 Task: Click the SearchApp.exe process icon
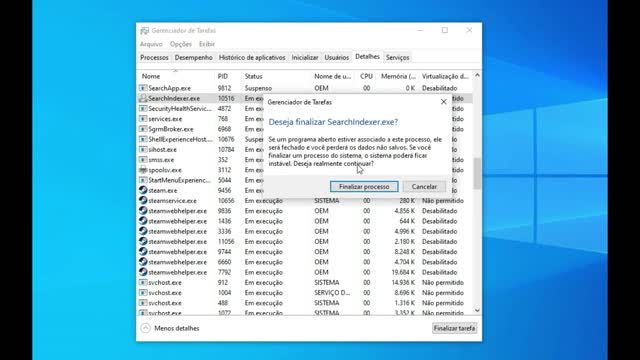pos(143,88)
